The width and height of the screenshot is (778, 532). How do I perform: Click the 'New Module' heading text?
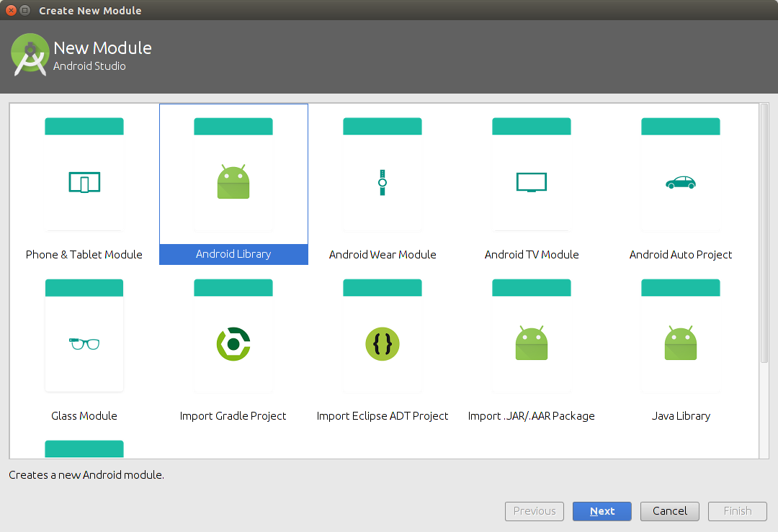[103, 48]
